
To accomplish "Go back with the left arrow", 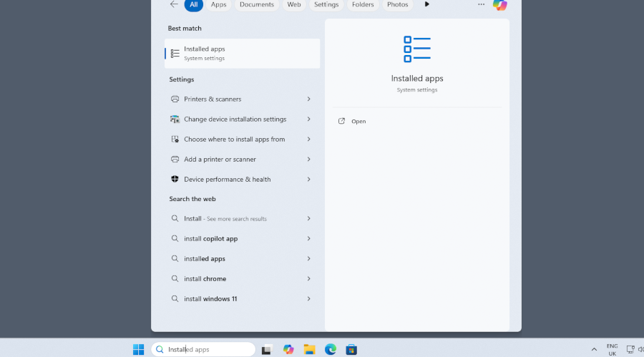I will (x=174, y=4).
